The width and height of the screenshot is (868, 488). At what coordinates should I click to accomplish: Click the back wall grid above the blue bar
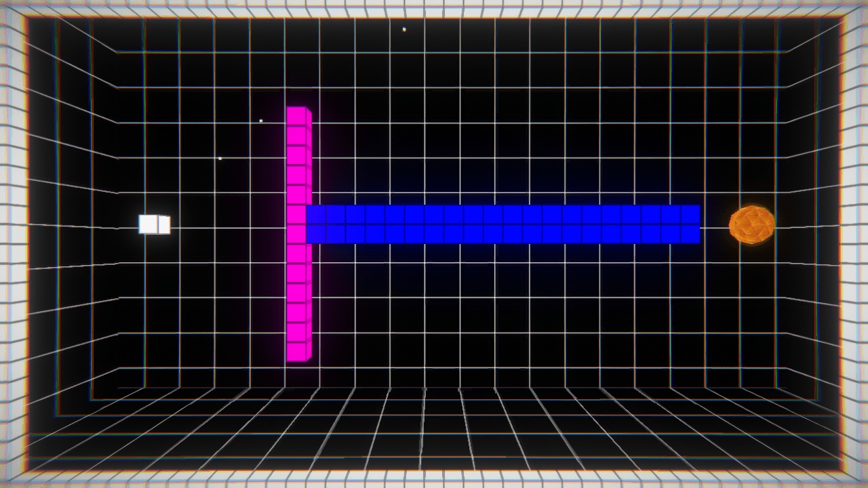502,136
